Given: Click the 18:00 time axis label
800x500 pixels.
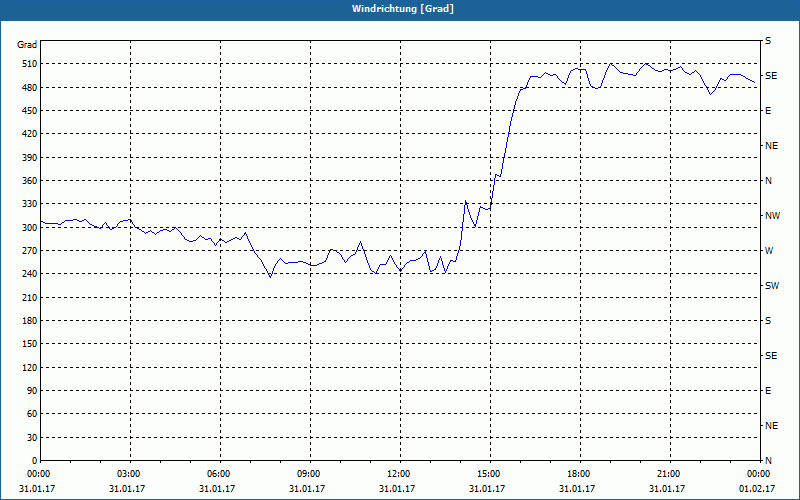Looking at the screenshot, I should tap(581, 474).
